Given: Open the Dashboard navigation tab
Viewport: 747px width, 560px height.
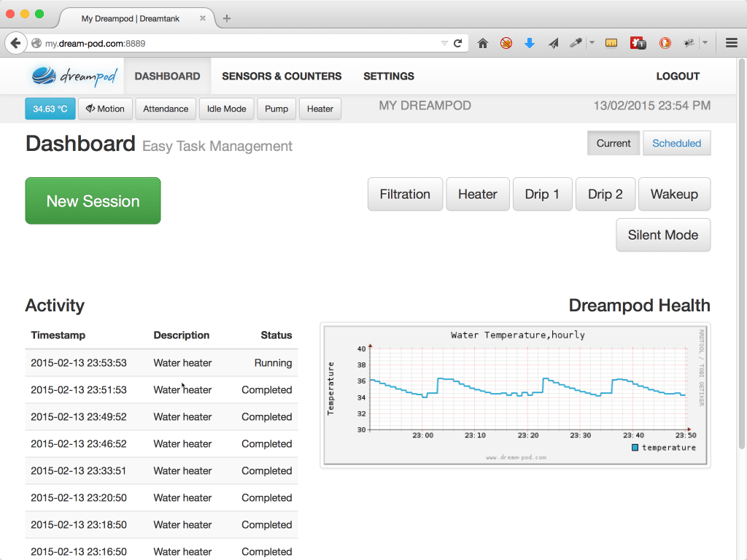Looking at the screenshot, I should click(167, 76).
